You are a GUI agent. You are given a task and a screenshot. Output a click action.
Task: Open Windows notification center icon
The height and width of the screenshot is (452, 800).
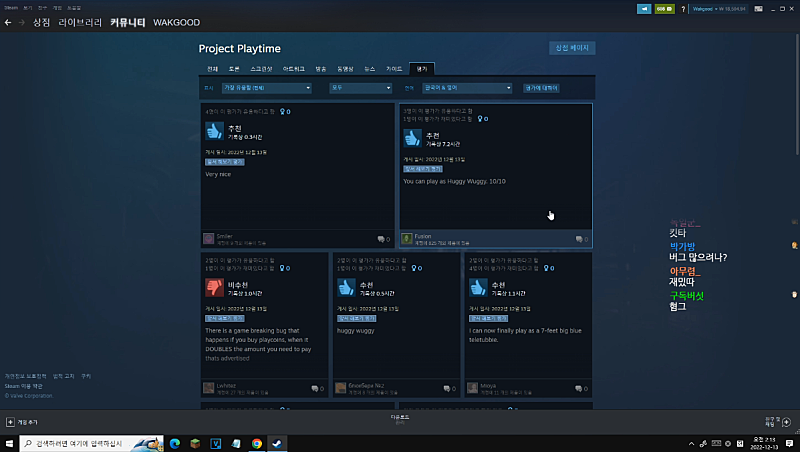789,443
